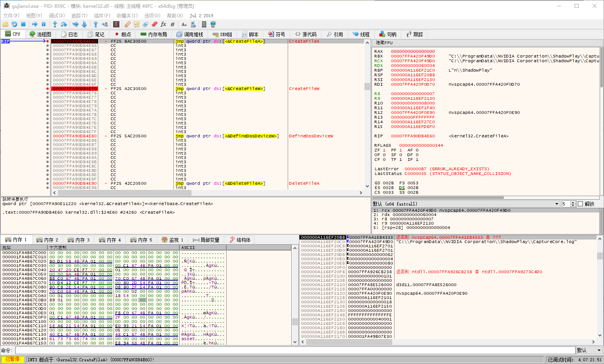Open the 文件(F) menu

(11, 16)
